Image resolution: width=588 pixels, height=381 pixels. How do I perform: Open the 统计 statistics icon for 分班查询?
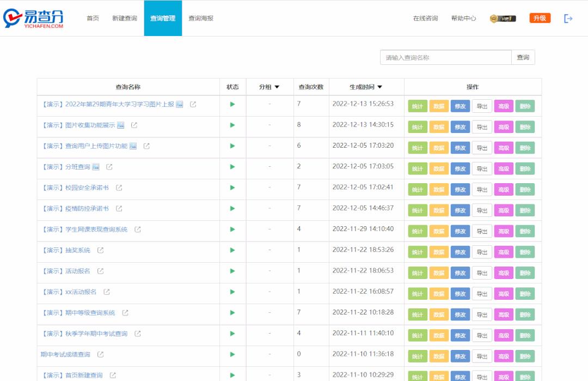[x=417, y=168]
